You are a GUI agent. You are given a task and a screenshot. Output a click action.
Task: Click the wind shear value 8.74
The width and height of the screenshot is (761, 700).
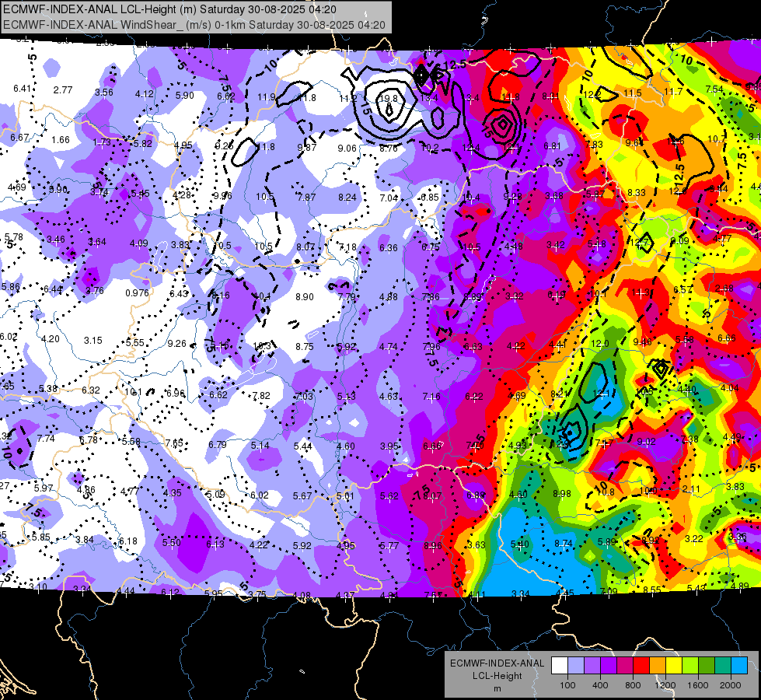(x=564, y=544)
